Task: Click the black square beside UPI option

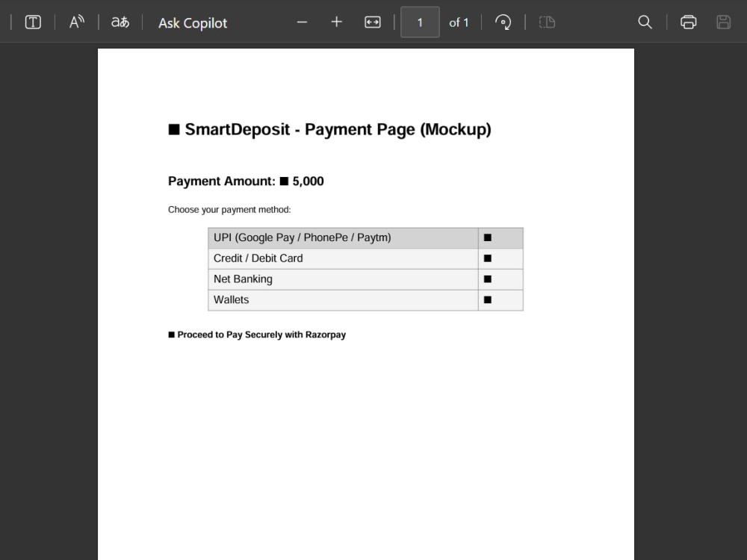Action: click(x=487, y=237)
